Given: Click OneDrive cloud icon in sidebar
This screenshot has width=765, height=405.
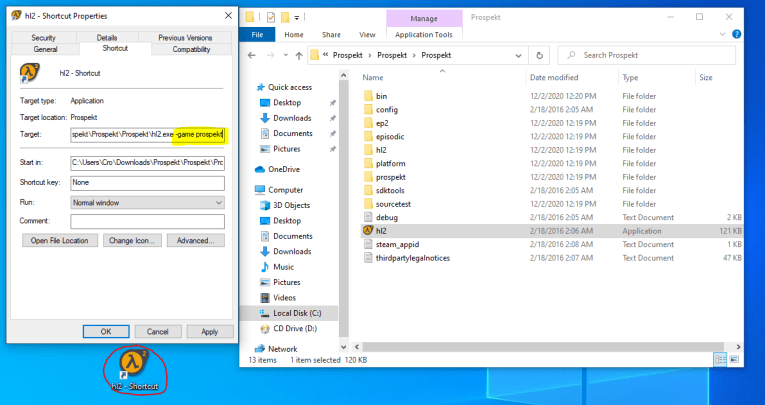Looking at the screenshot, I should point(260,169).
